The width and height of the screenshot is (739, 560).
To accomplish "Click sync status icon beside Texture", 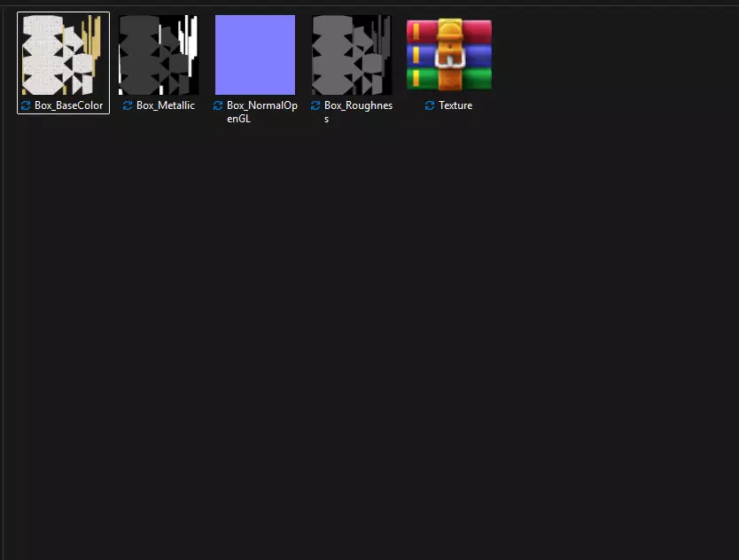I will [x=430, y=105].
